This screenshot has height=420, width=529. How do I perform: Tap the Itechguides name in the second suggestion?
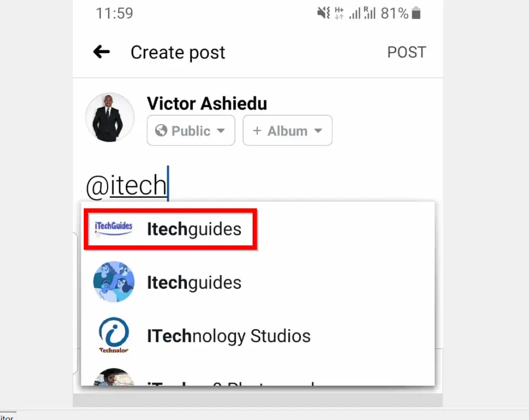(194, 282)
